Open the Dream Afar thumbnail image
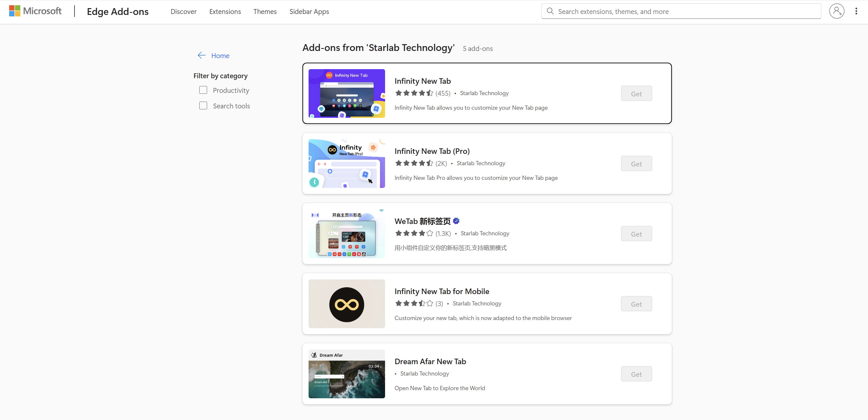The image size is (868, 420). [x=346, y=374]
